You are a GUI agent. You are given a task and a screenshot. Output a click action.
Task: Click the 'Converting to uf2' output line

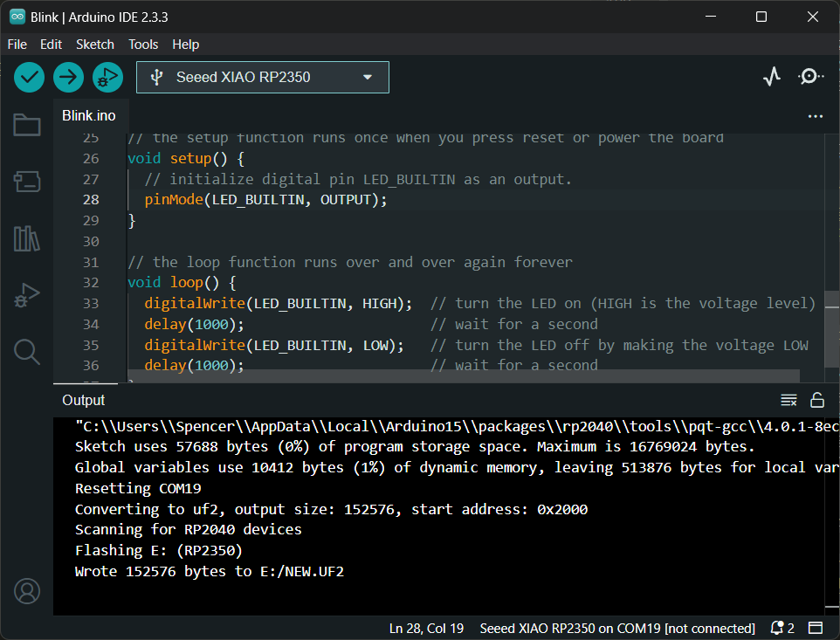point(331,509)
